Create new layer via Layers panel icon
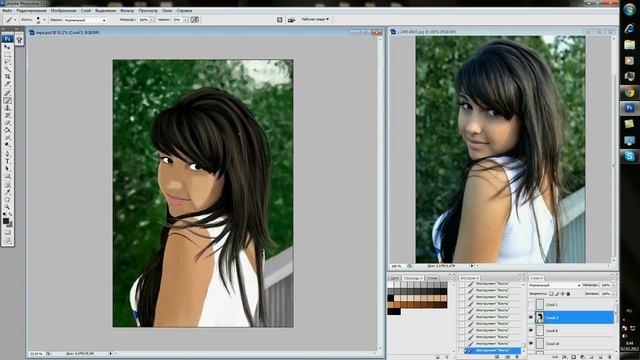Viewport: 640px width, 360px height. tap(601, 357)
